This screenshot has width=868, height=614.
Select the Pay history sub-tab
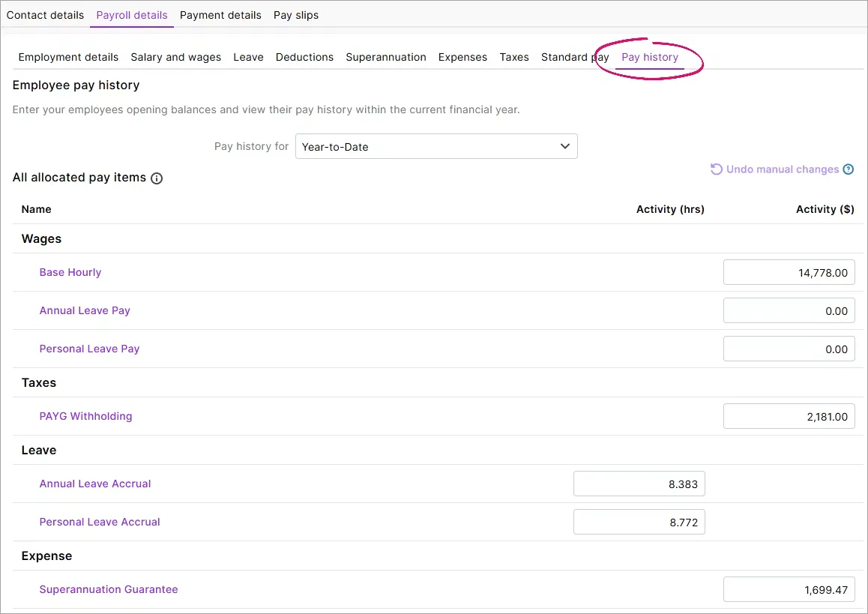click(649, 57)
